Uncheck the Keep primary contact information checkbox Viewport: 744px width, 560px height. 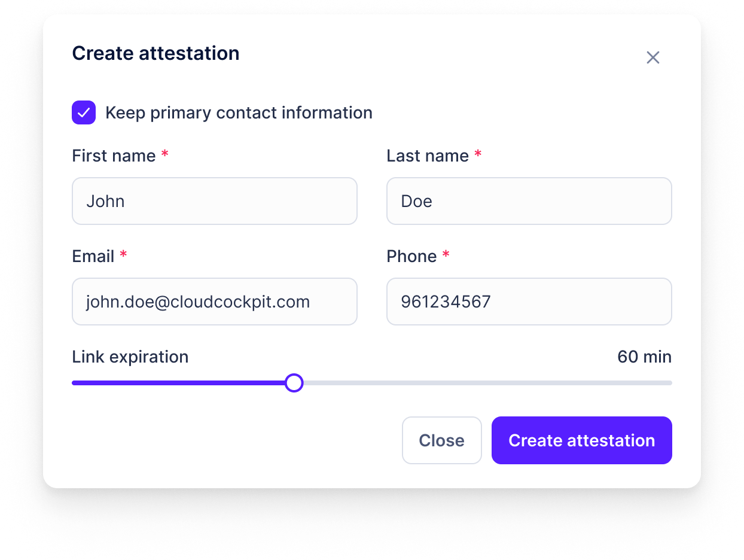(x=84, y=112)
